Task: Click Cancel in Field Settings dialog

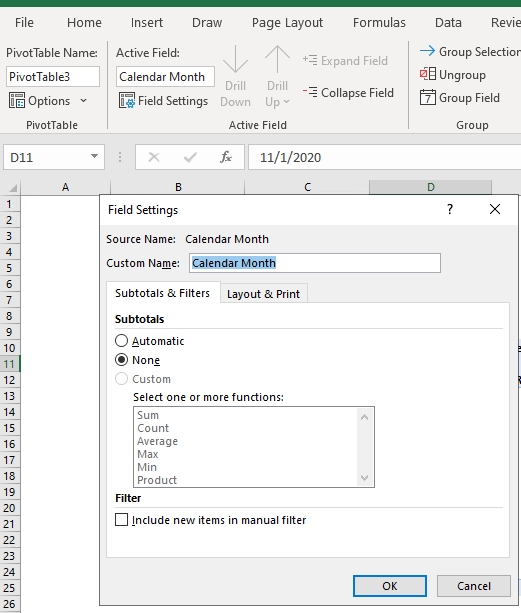Action: point(474,586)
